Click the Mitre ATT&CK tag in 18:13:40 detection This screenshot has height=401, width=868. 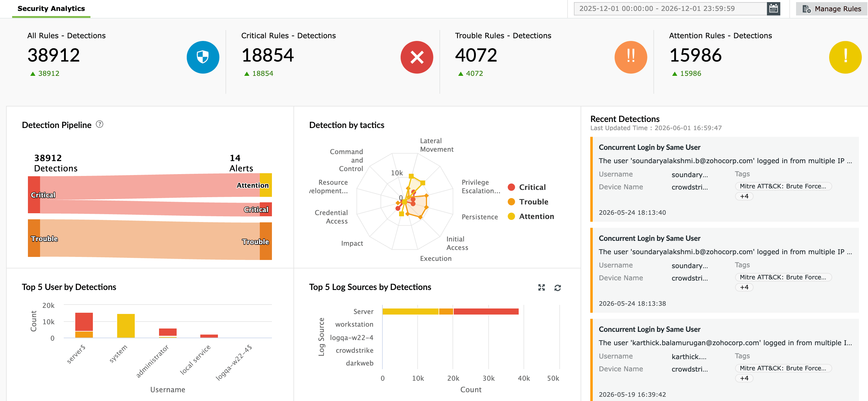(x=783, y=186)
